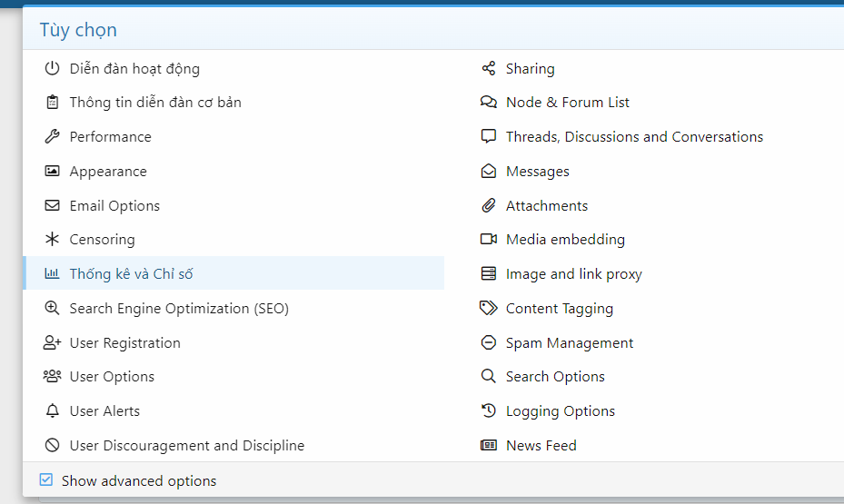Open Search Engine Optimization (SEO) settings
Image resolution: width=844 pixels, height=504 pixels.
coord(179,309)
